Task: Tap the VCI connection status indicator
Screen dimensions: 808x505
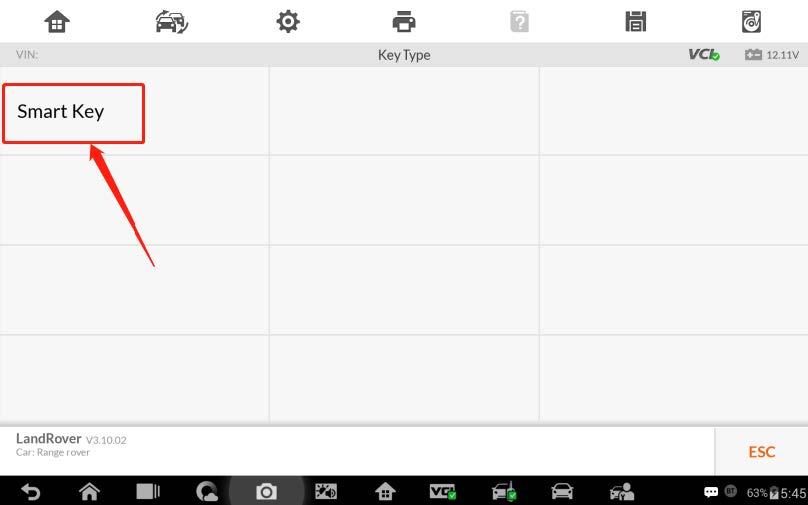Action: click(x=704, y=55)
